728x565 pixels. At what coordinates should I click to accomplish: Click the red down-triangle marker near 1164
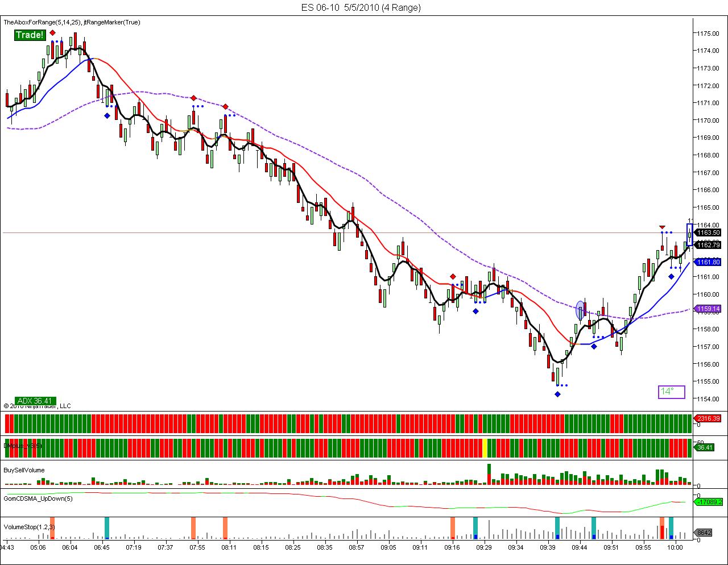point(662,227)
